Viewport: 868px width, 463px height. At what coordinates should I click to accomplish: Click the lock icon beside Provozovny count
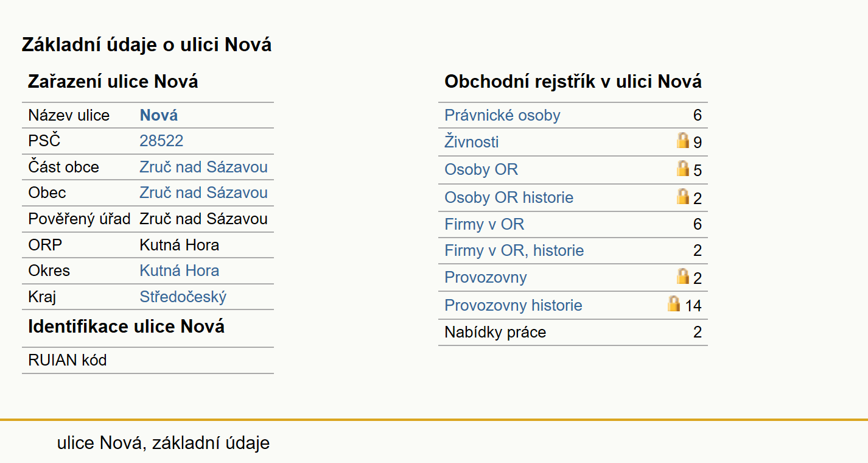click(683, 277)
